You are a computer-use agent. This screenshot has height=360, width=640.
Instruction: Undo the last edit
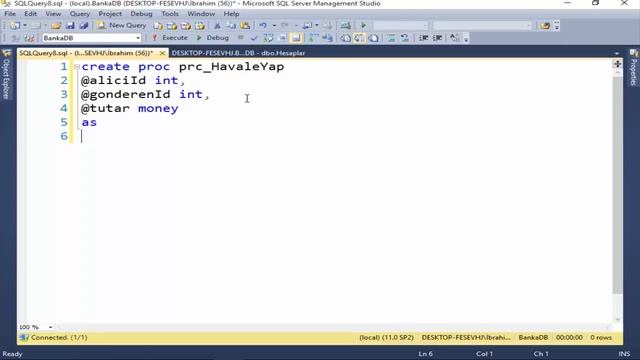[x=263, y=25]
